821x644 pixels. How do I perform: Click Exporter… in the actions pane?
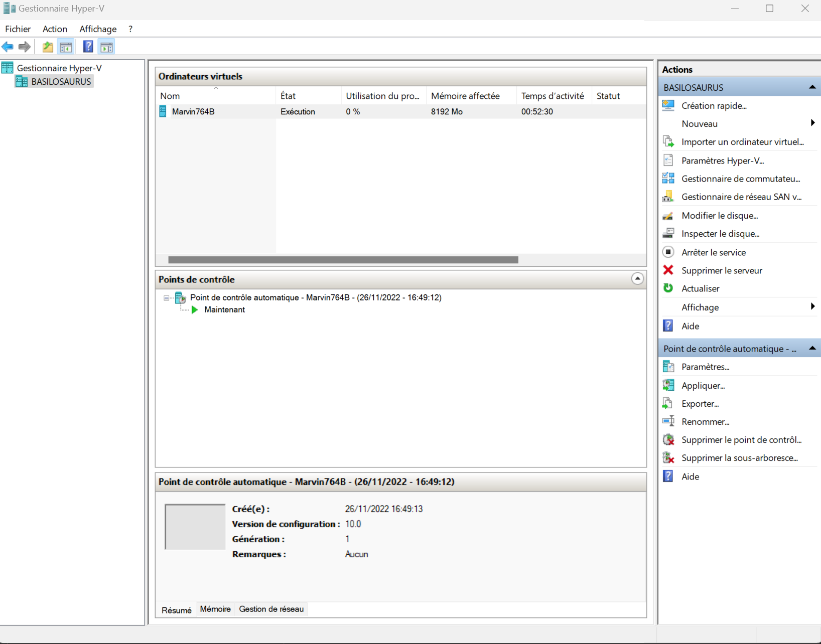click(700, 404)
